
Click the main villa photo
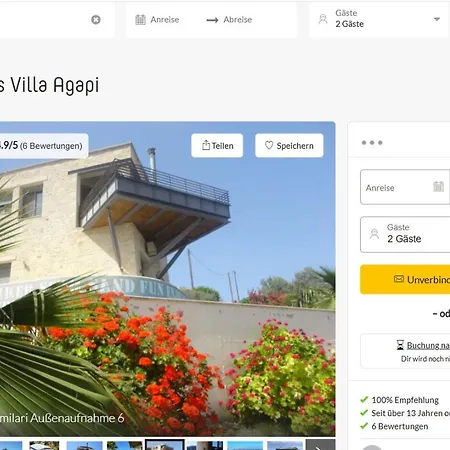[168, 279]
